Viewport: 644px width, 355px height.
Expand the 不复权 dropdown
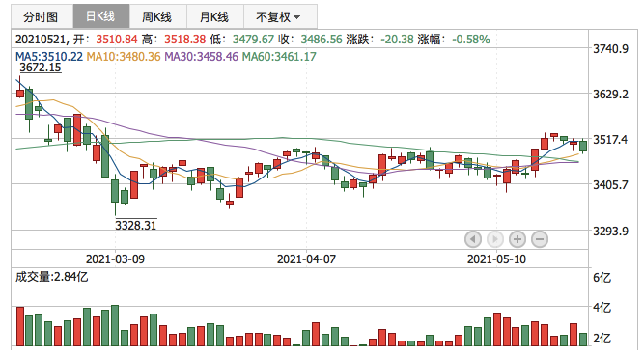coord(280,16)
